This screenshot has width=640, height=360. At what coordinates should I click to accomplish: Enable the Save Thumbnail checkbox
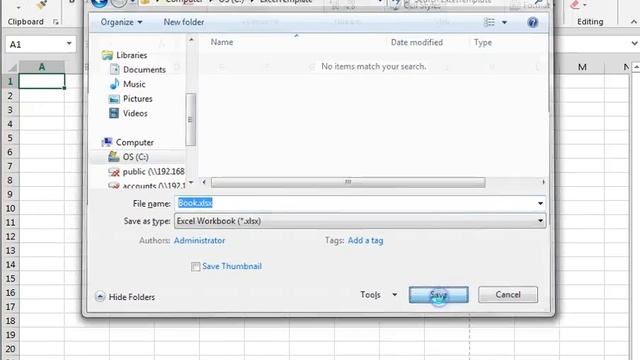pos(196,267)
